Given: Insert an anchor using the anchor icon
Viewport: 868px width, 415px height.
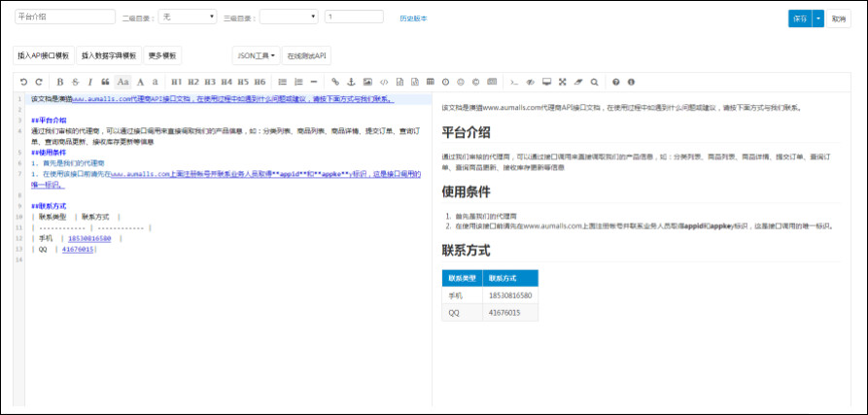Looking at the screenshot, I should point(351,82).
